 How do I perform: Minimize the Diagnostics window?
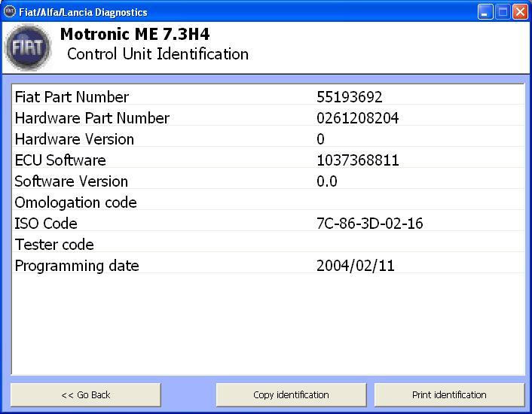point(485,12)
